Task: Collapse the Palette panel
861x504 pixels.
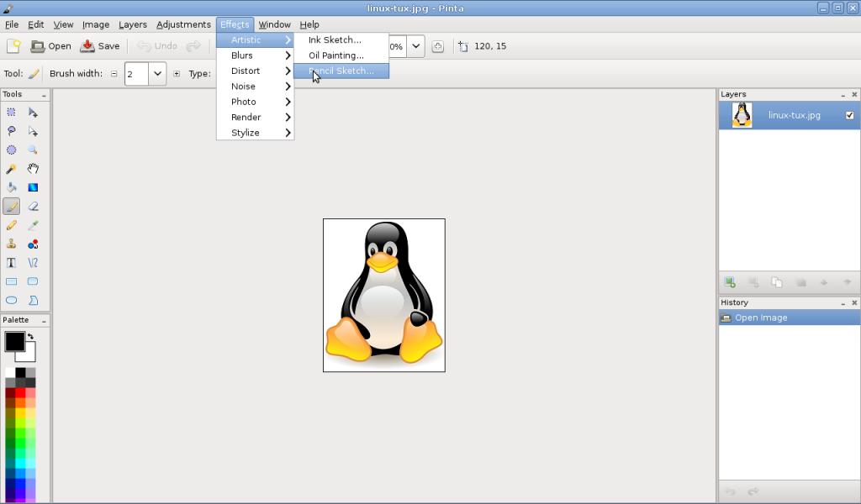Action: point(44,320)
